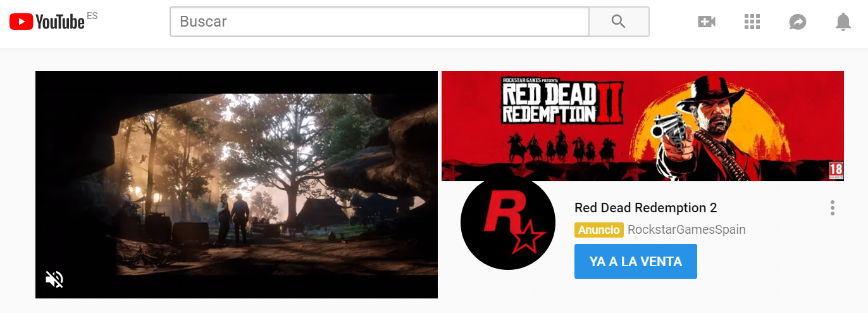This screenshot has height=313, width=868.
Task: Click the YA A LA VENTA button
Action: coord(636,262)
